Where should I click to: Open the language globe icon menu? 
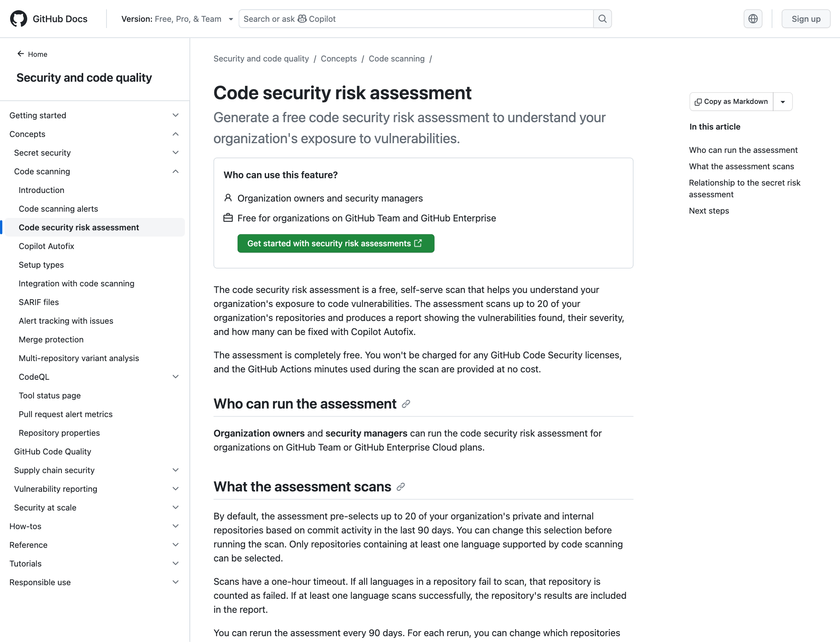point(753,19)
